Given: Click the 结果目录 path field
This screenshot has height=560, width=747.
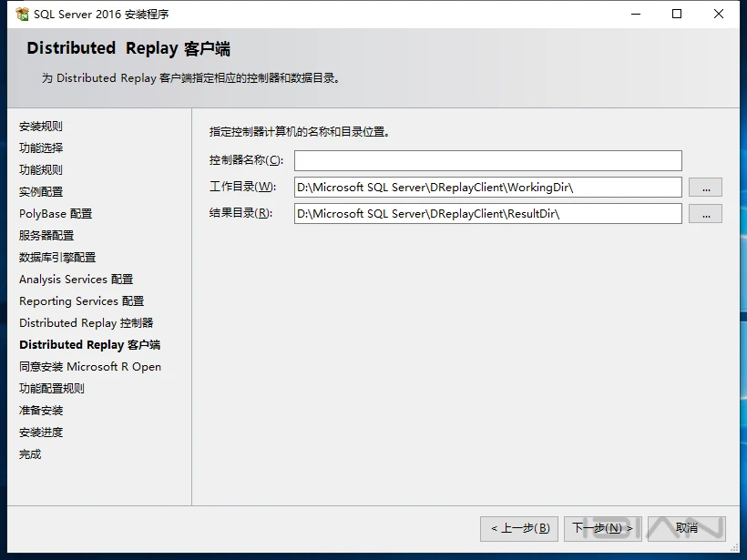Looking at the screenshot, I should (x=488, y=213).
